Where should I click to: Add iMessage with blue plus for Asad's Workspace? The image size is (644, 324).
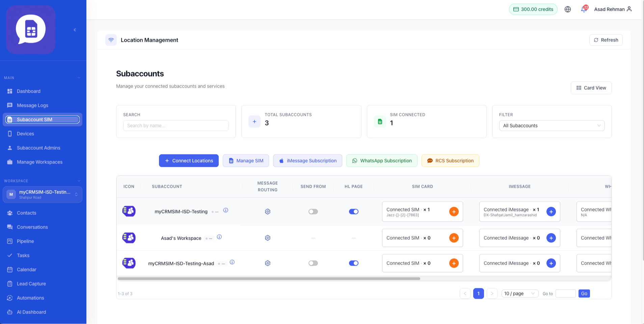click(x=551, y=238)
